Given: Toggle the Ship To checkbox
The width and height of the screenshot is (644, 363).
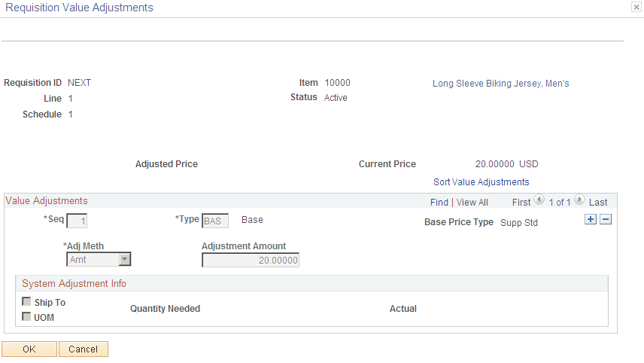Looking at the screenshot, I should point(26,302).
